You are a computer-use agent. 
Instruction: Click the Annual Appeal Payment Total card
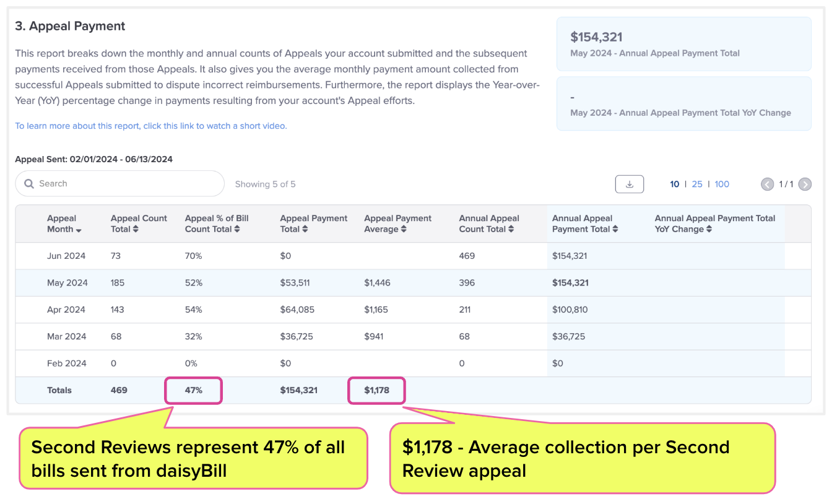683,44
